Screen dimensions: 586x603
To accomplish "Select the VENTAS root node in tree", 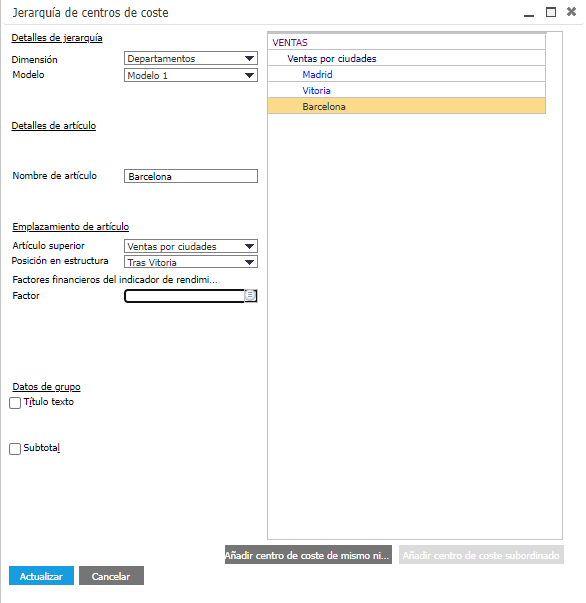I will (406, 42).
